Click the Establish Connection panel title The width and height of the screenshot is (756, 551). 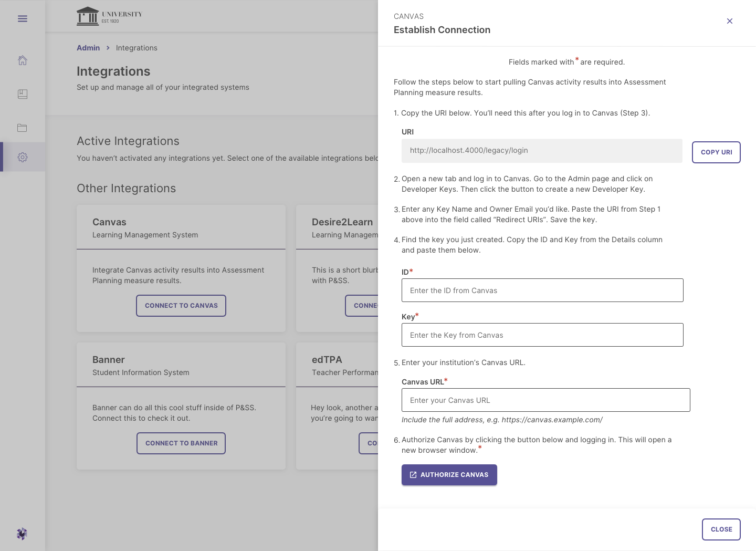coord(442,30)
